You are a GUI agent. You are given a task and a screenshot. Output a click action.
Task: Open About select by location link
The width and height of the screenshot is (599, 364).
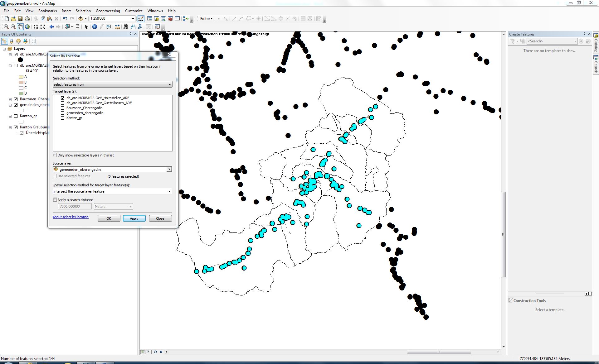click(x=71, y=217)
